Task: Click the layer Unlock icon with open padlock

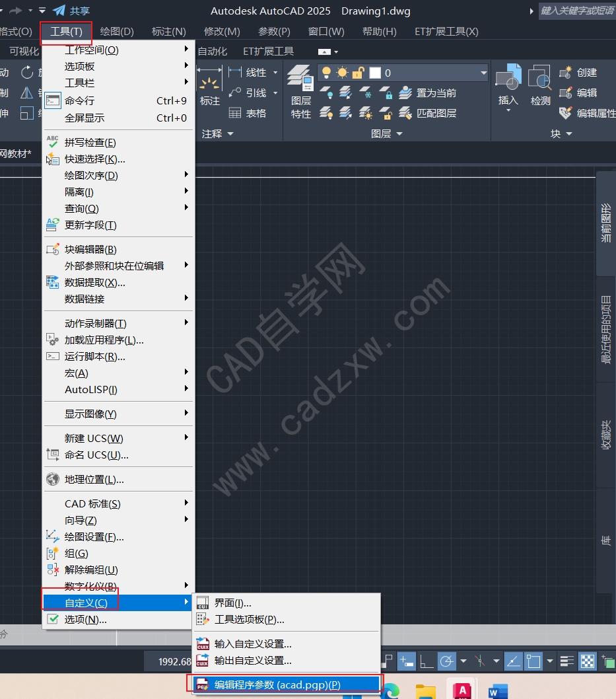Action: 386,113
